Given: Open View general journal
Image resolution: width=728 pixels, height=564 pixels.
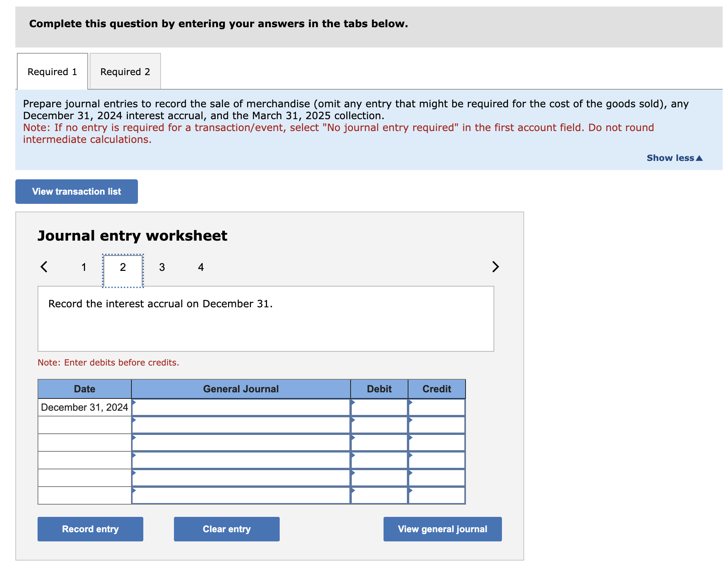Looking at the screenshot, I should pos(443,529).
